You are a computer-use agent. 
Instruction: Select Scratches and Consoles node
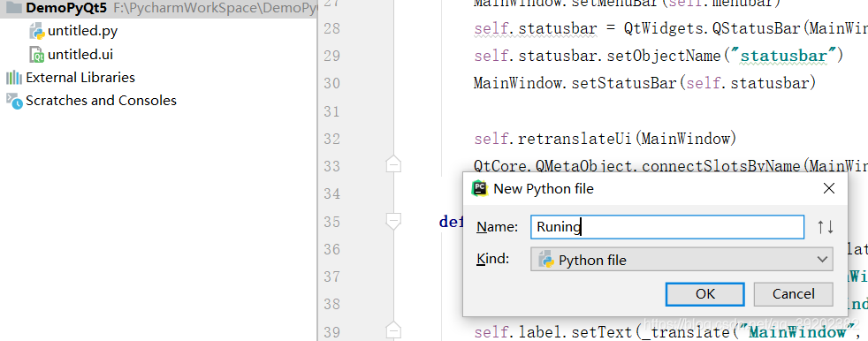point(101,101)
